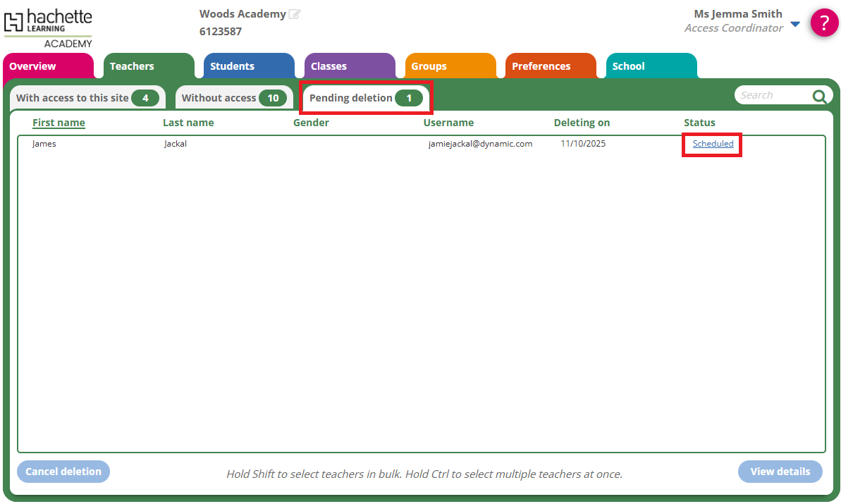The image size is (841, 504).
Task: Click the Scheduled status link
Action: (713, 144)
